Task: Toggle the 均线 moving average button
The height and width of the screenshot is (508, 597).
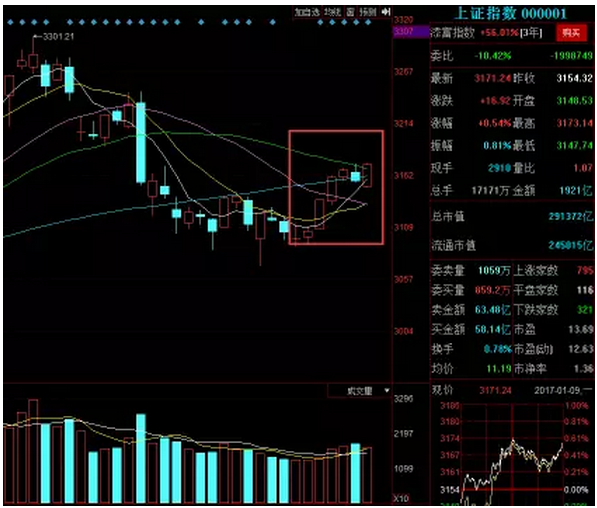Action: pyautogui.click(x=333, y=12)
